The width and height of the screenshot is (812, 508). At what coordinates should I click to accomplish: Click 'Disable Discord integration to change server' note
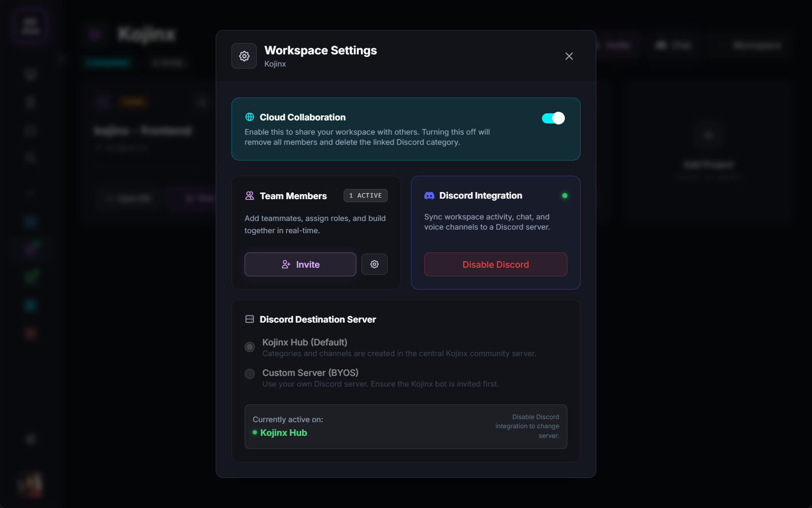tap(527, 426)
